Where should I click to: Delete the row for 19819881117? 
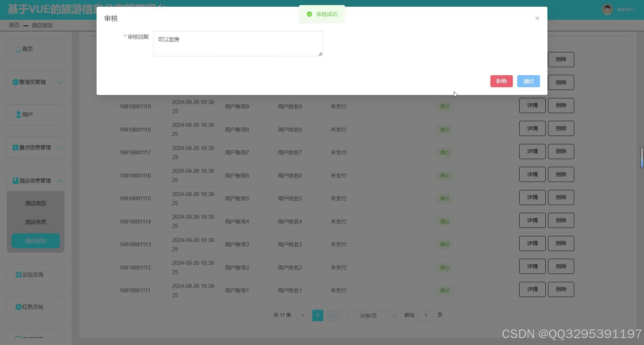tap(561, 151)
